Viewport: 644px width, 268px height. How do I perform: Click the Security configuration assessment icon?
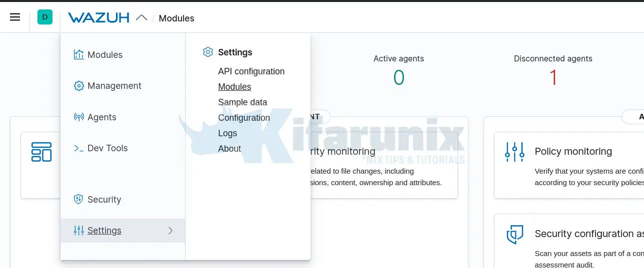[x=514, y=234]
